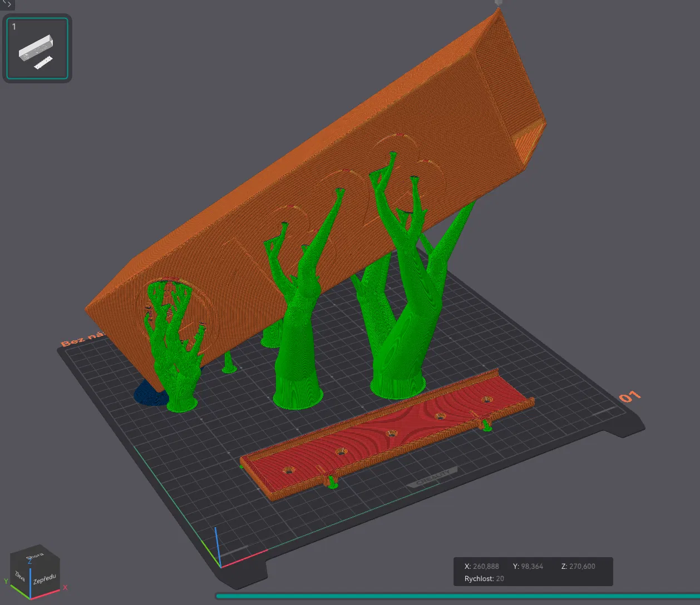Image resolution: width=700 pixels, height=605 pixels.
Task: Click the orange 01 plate number label
Action: (x=630, y=397)
